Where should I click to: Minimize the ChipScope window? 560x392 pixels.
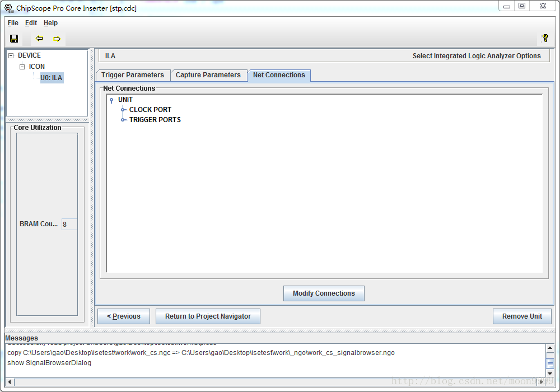click(506, 6)
